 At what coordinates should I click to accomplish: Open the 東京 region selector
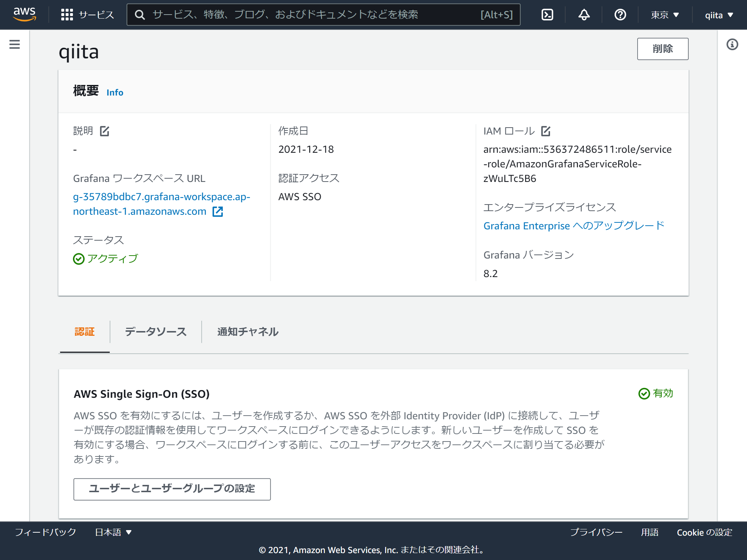(x=664, y=15)
